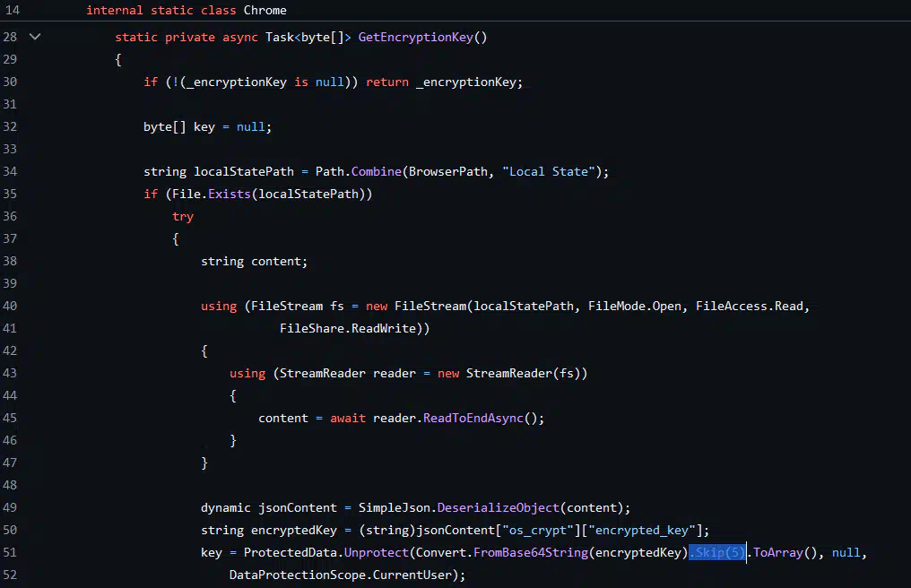Click the "Local State" string literal
911x588 pixels.
pyautogui.click(x=549, y=171)
